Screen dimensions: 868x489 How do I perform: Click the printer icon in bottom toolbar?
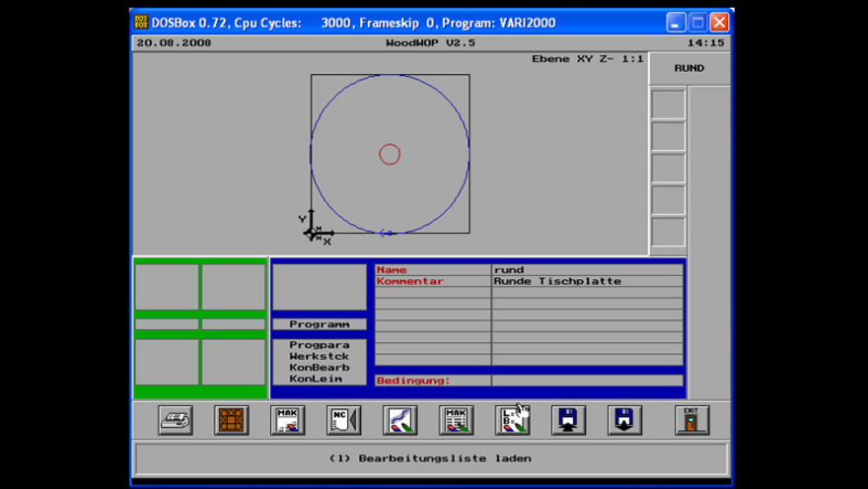point(176,420)
